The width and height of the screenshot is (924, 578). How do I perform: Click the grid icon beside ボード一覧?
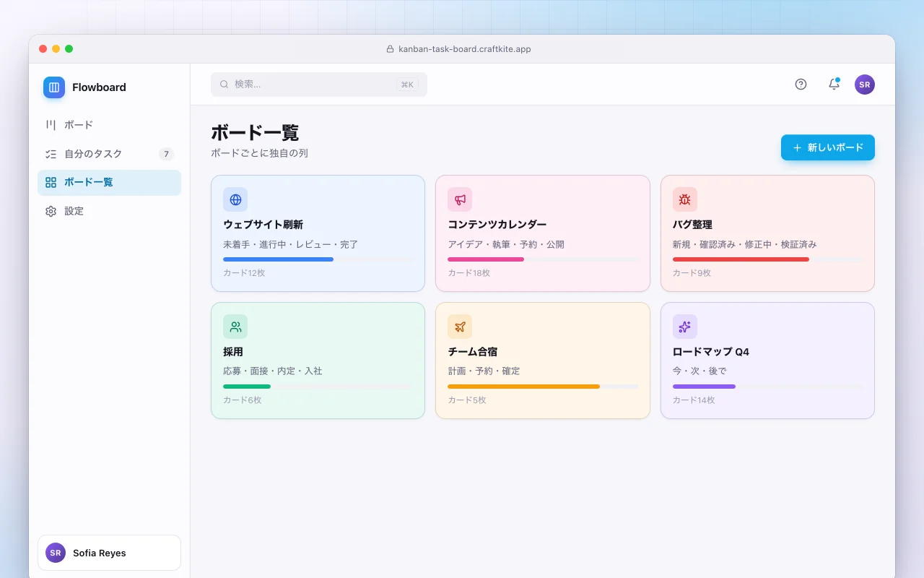51,183
